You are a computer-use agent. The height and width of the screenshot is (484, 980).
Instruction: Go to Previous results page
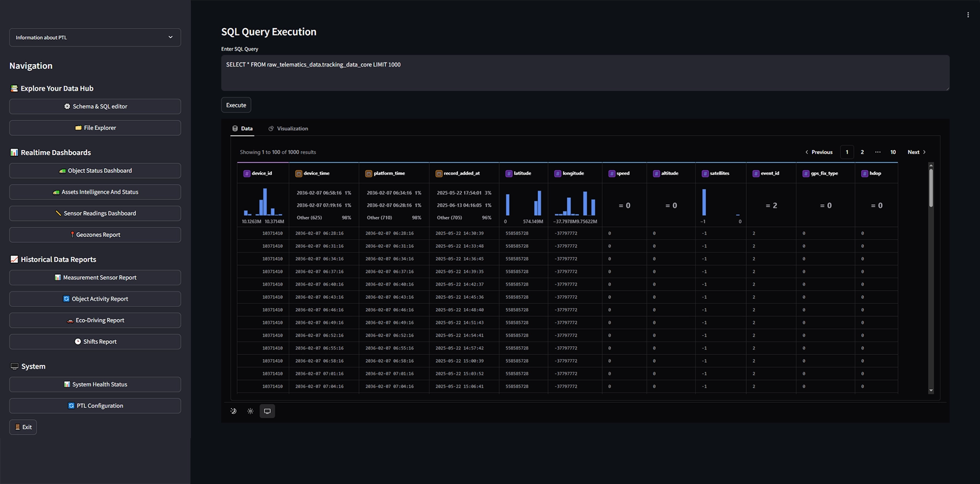pos(819,152)
